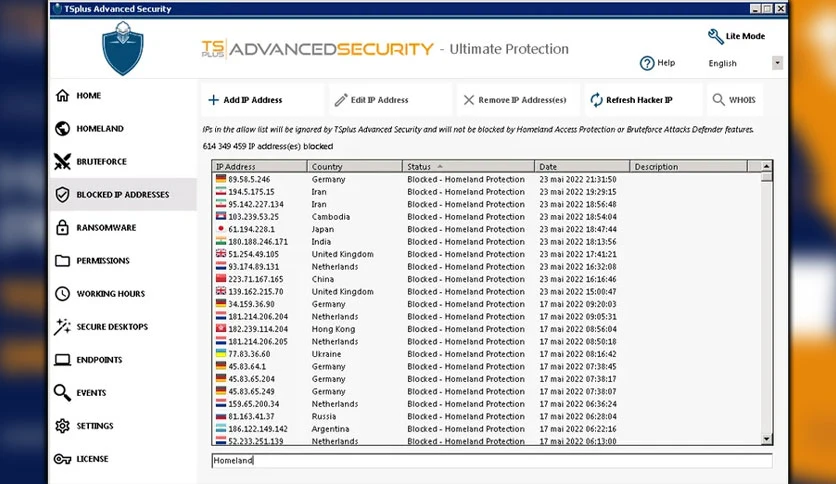Open the Endpoints section
The image size is (836, 484).
pyautogui.click(x=123, y=360)
